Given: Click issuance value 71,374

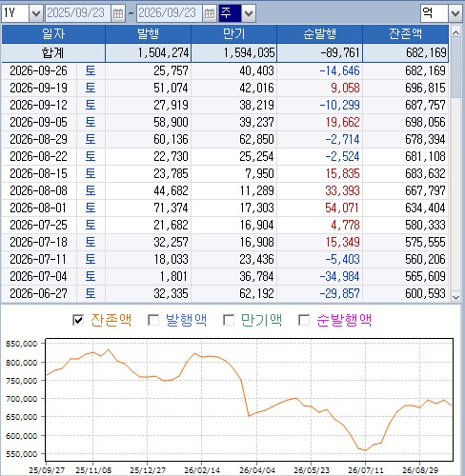Looking at the screenshot, I should tap(171, 208).
